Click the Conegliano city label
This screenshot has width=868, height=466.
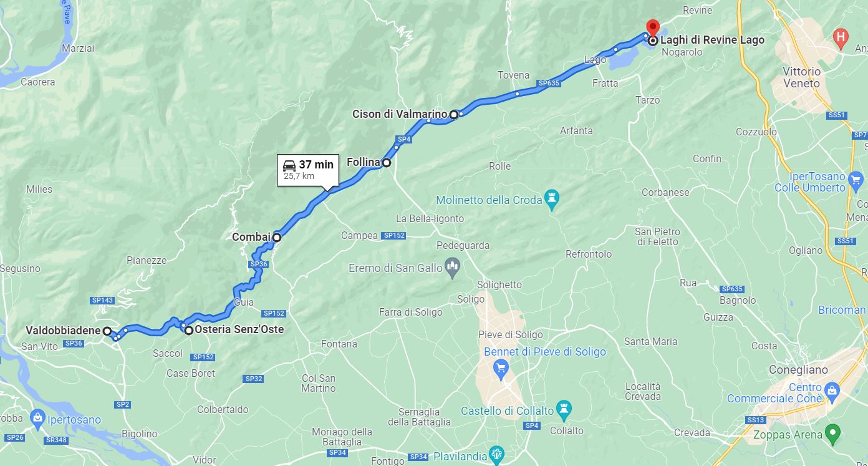pos(798,370)
